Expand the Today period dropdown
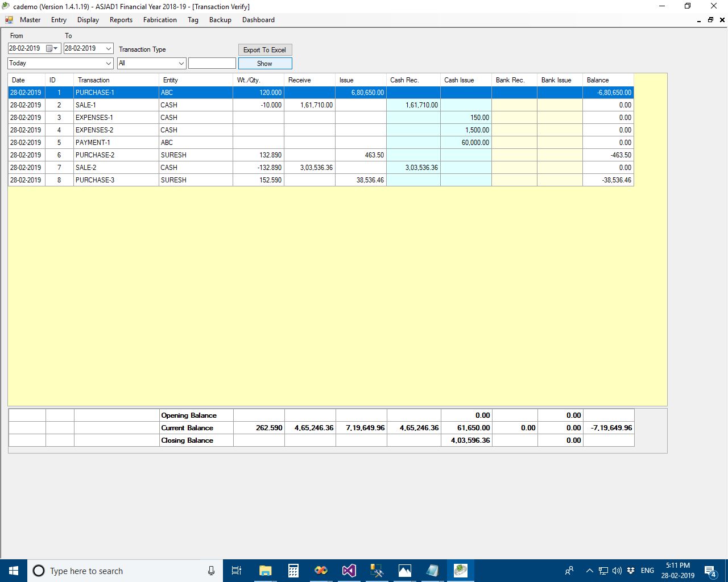This screenshot has width=728, height=582. tap(109, 63)
